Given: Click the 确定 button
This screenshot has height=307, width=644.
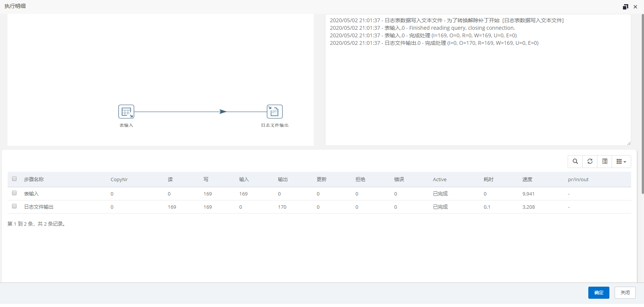Looking at the screenshot, I should (x=598, y=293).
